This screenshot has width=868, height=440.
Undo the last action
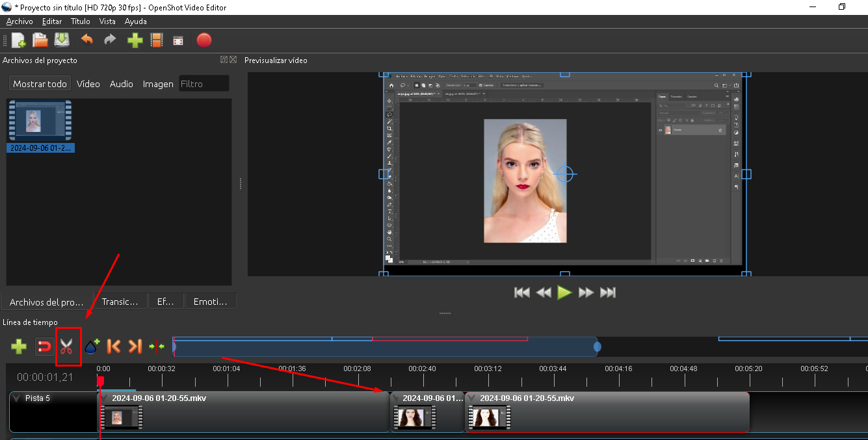pos(86,40)
